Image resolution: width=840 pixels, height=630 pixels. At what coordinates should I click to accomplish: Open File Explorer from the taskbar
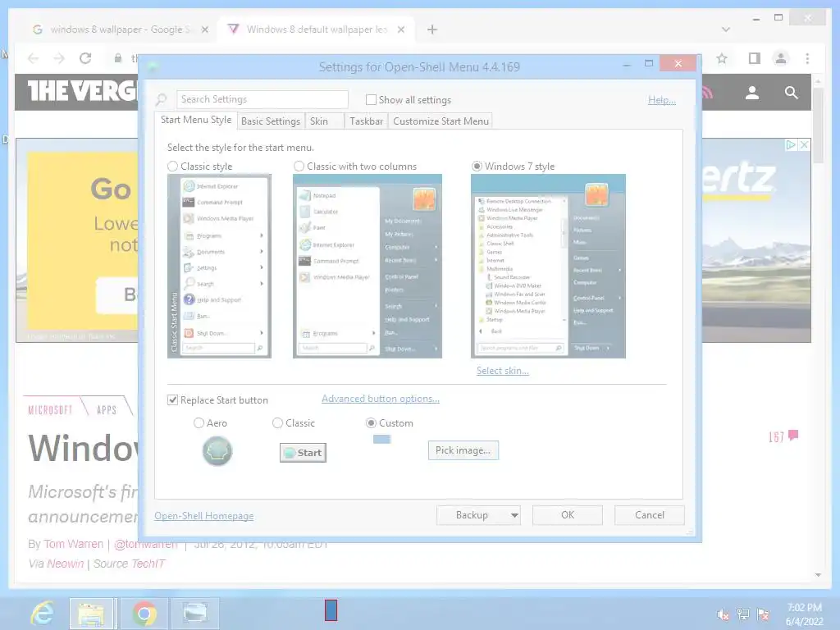pos(91,613)
